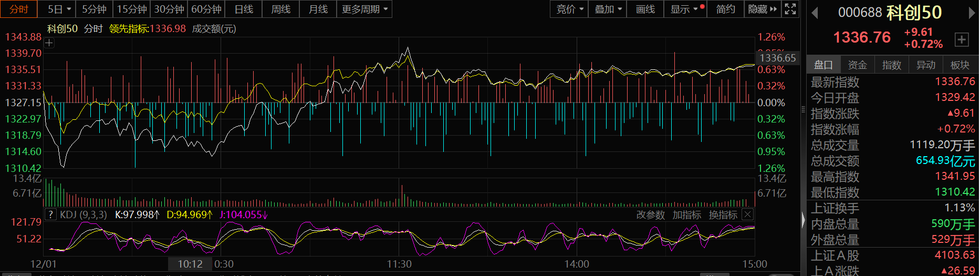Collapse the right side panel arrow
Screen dimensions: 980x276
pos(803,220)
